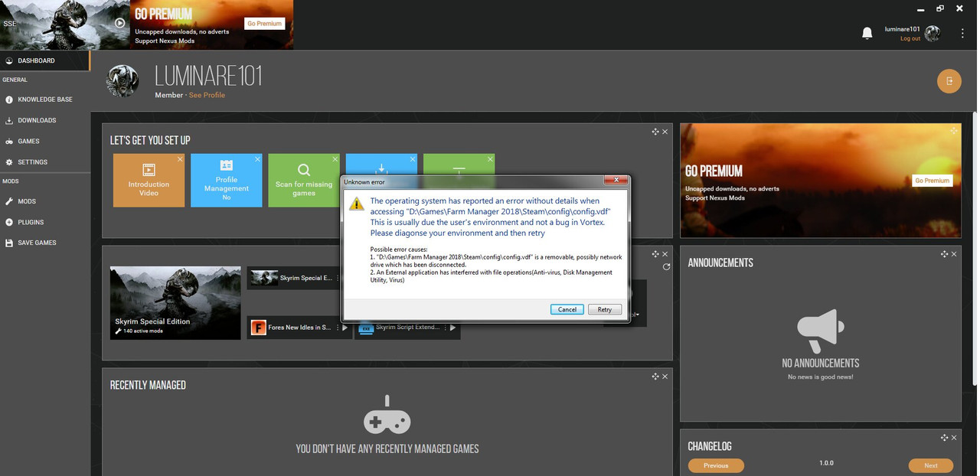Image resolution: width=980 pixels, height=476 pixels.
Task: Open options menu for Skyrim Script Extender
Action: (x=444, y=328)
